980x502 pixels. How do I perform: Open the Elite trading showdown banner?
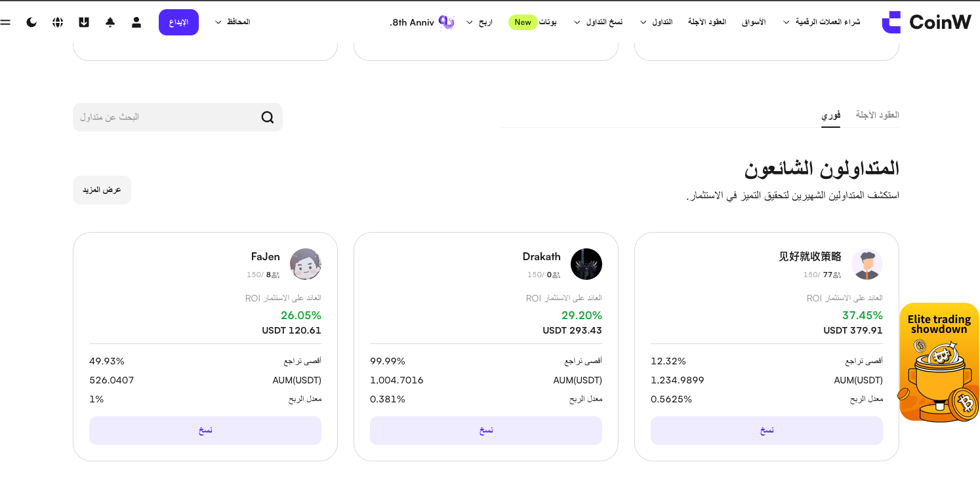pyautogui.click(x=939, y=362)
